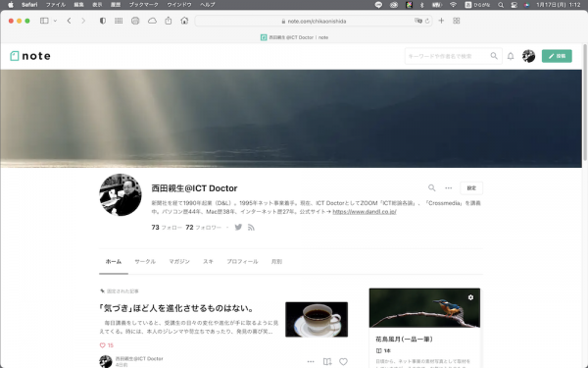Open the RSS feed icon
The width and height of the screenshot is (588, 368).
coord(251,228)
